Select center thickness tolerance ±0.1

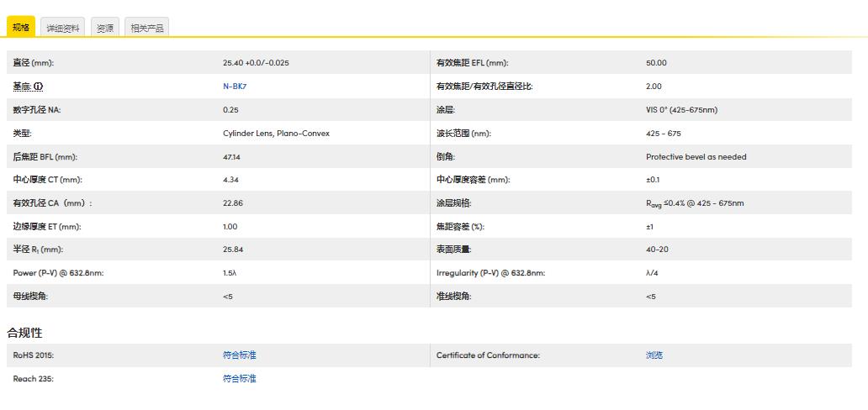point(653,180)
